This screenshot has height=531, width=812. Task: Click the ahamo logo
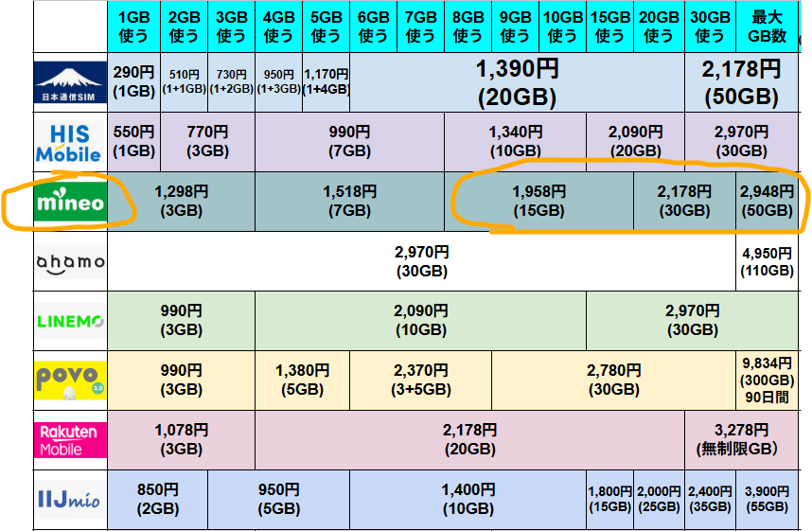tap(70, 262)
